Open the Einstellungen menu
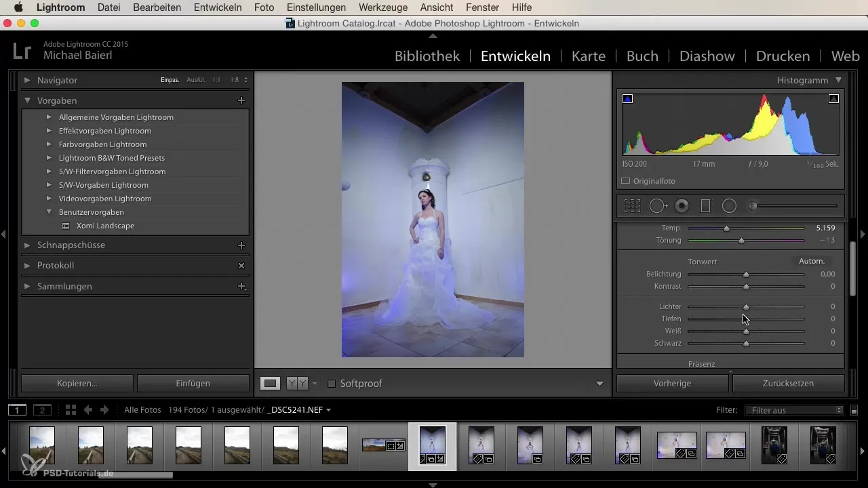The width and height of the screenshot is (868, 488). tap(316, 7)
